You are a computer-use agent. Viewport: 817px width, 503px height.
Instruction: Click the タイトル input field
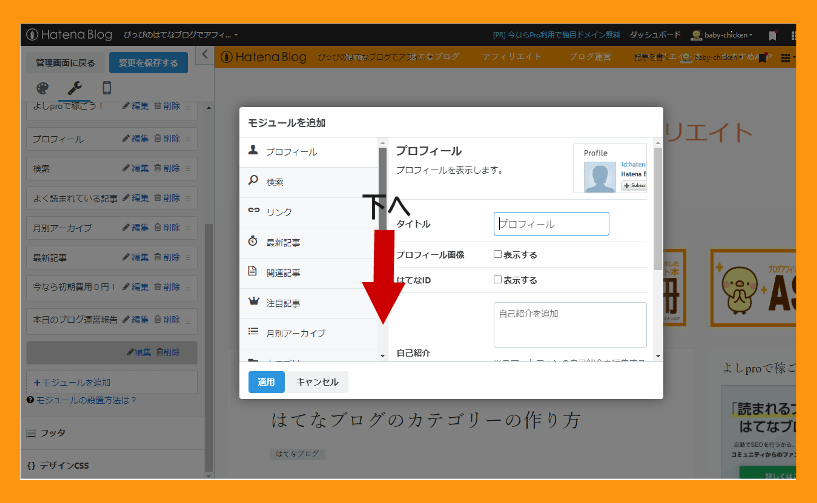pos(551,224)
